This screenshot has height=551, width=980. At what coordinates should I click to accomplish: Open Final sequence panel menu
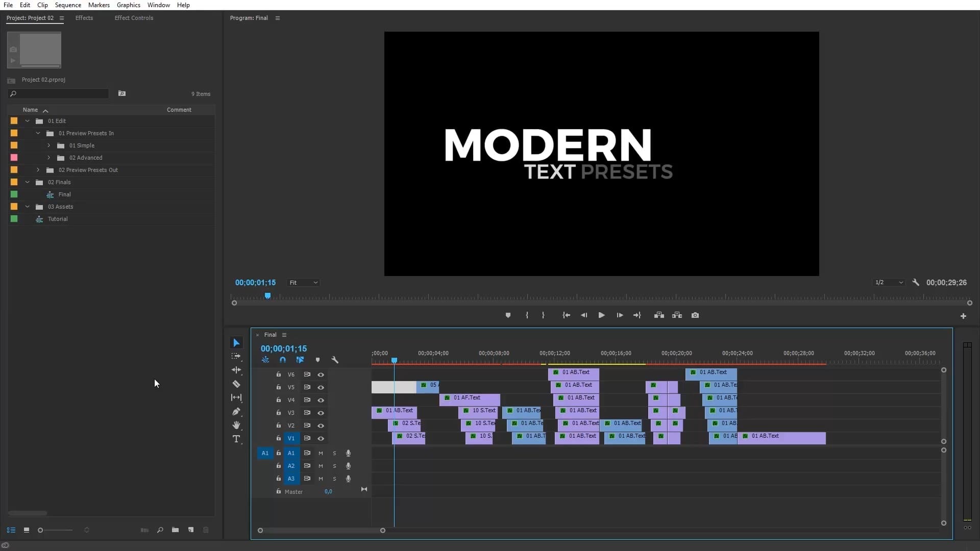pyautogui.click(x=284, y=335)
